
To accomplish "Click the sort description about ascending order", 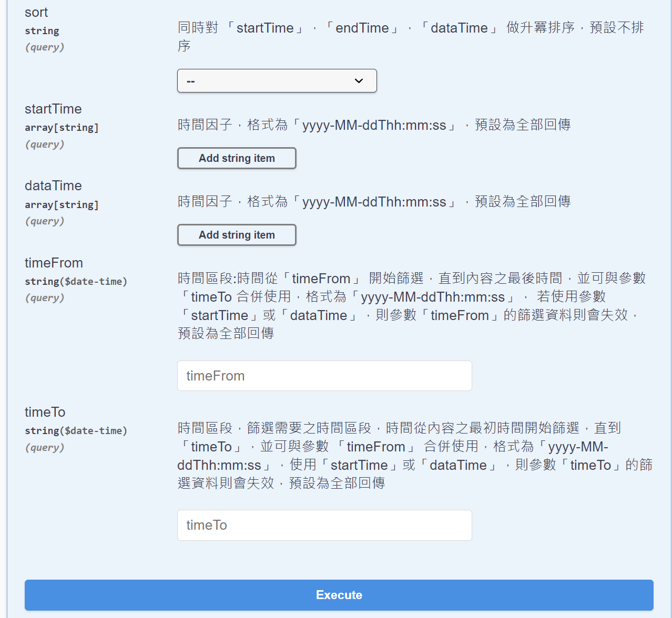I will pos(410,28).
